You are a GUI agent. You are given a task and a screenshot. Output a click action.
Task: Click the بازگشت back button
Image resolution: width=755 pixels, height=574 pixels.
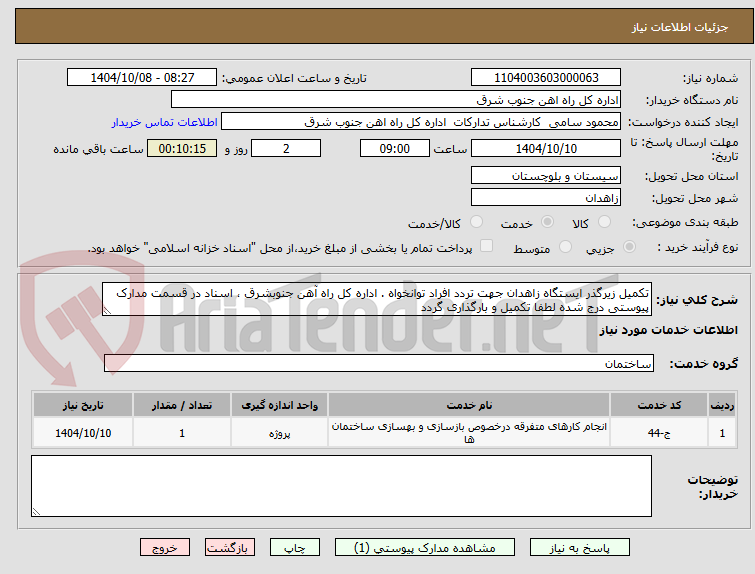click(x=230, y=548)
